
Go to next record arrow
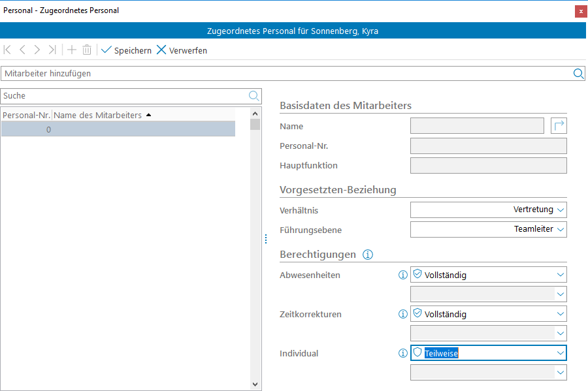coord(37,50)
